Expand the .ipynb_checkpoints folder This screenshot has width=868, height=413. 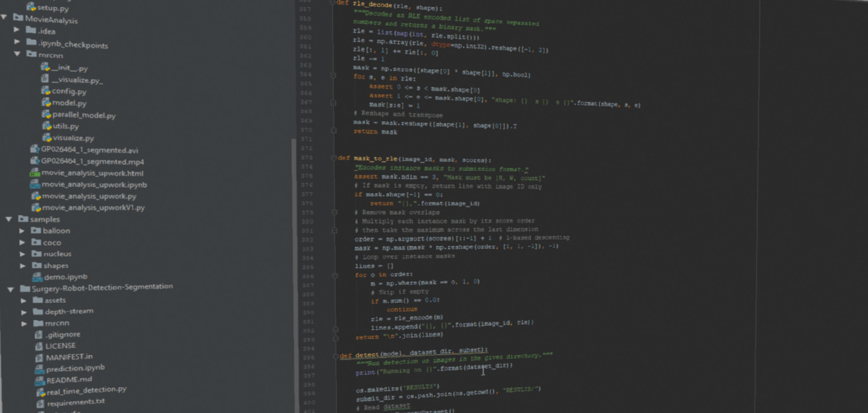17,42
